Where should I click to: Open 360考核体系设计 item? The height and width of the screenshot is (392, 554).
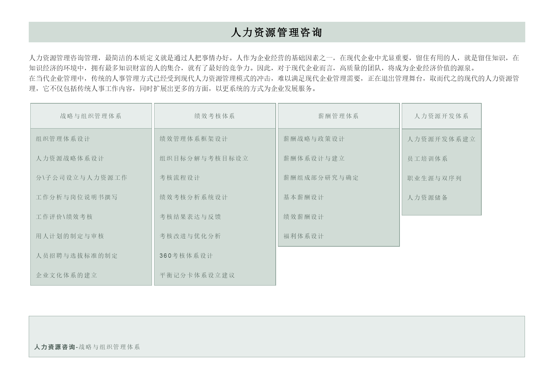point(186,256)
